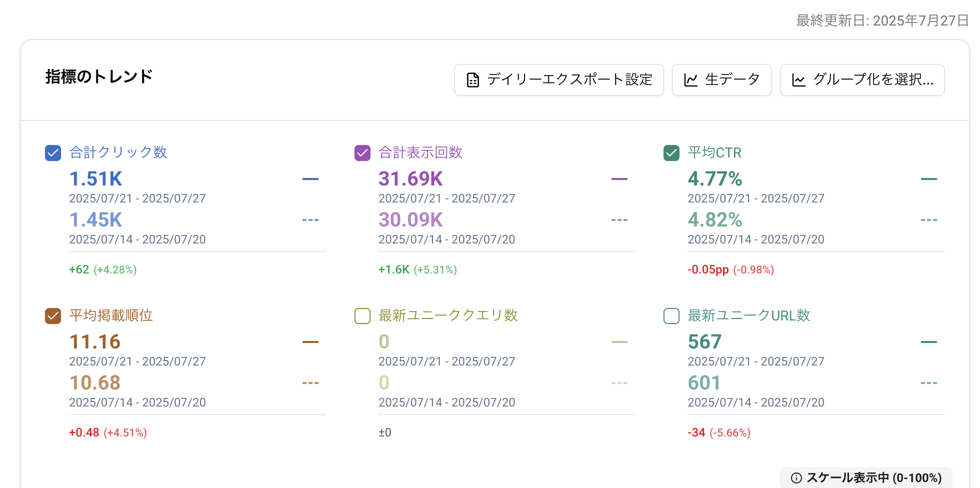
Task: Click the chart icon on グループ化を選択
Action: coord(799,79)
